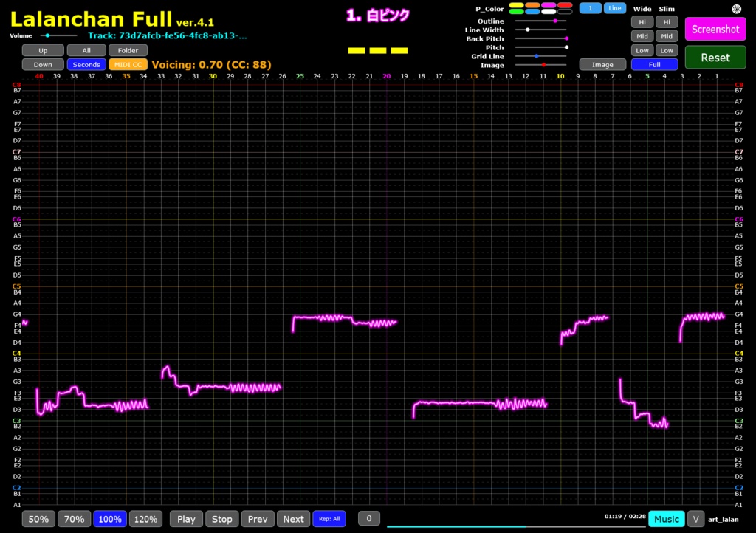
Task: Select the orange P_Color swatch
Action: pyautogui.click(x=532, y=5)
